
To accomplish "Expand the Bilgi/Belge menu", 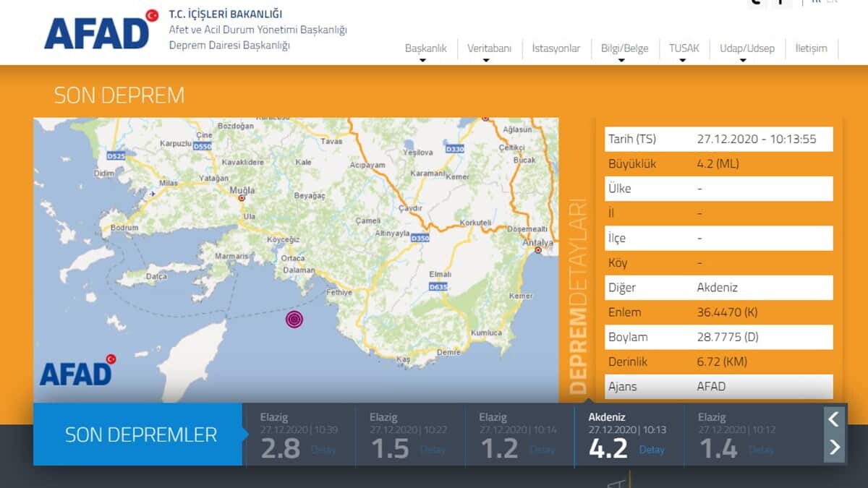I will (624, 49).
